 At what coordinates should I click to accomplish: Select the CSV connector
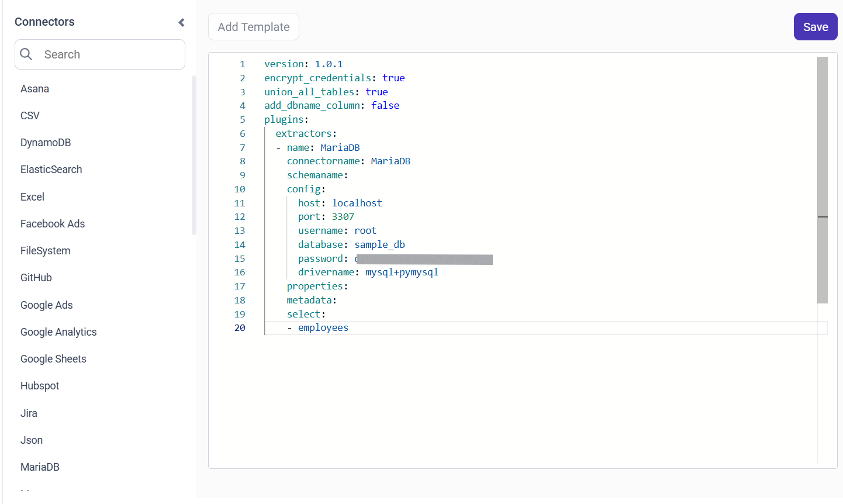click(30, 115)
